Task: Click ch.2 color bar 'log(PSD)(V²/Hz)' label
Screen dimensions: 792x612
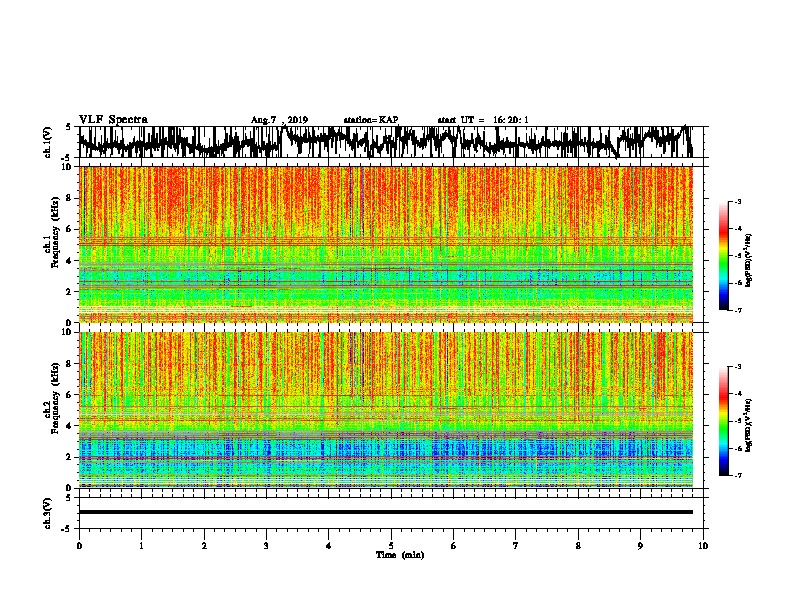Action: point(749,425)
